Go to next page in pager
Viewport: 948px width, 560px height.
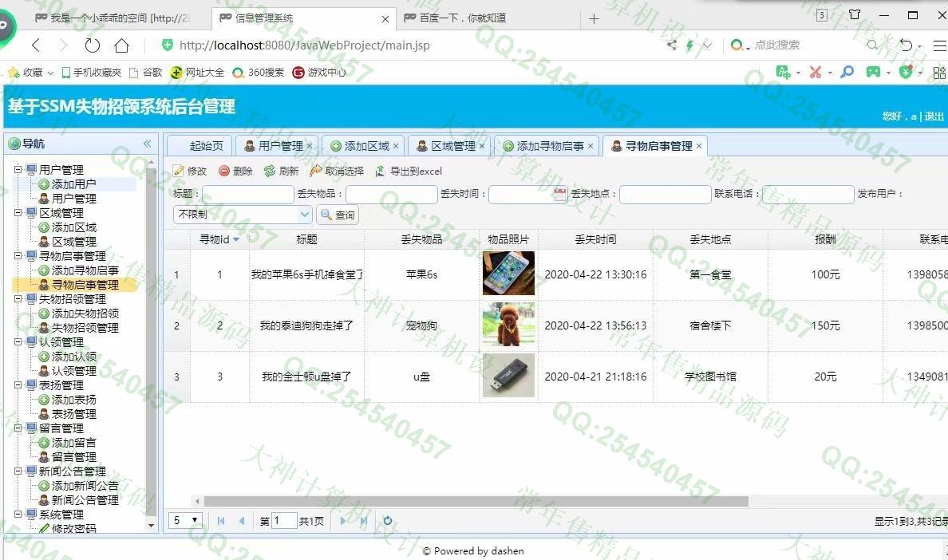click(x=343, y=521)
